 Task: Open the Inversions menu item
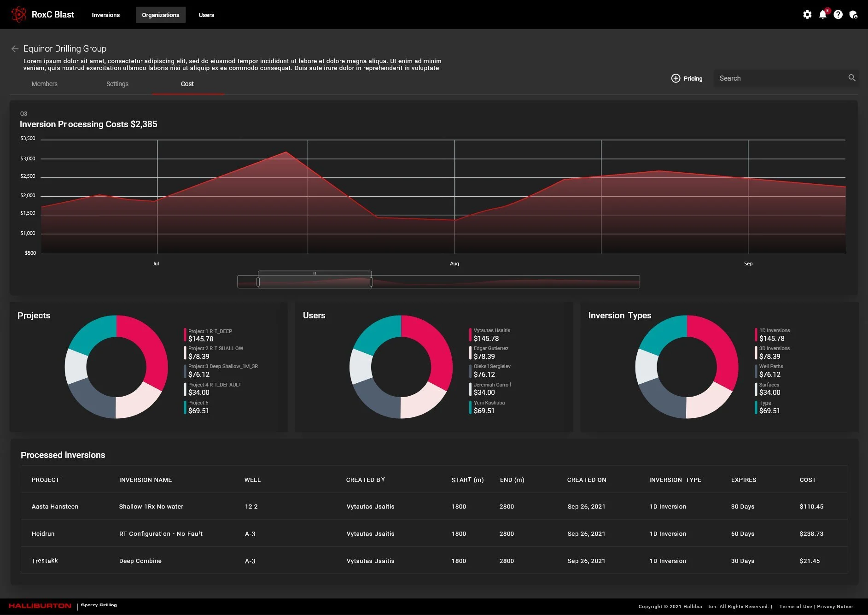(105, 15)
